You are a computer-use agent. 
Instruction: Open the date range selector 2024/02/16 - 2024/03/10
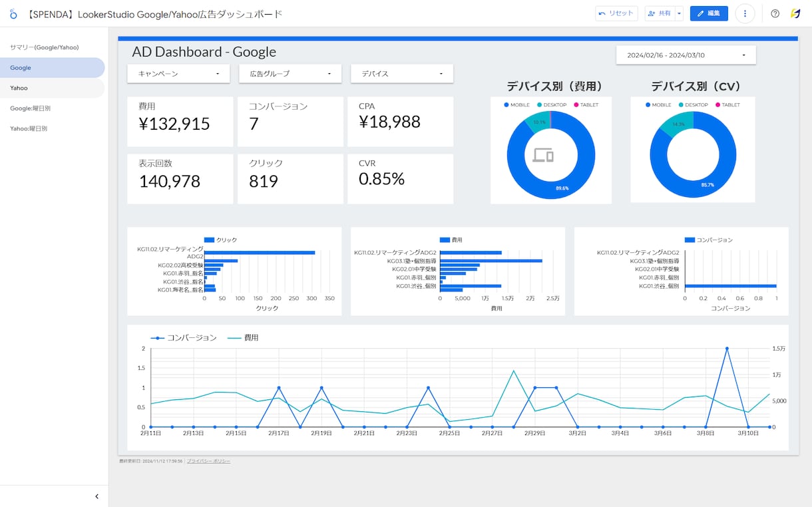tap(686, 55)
